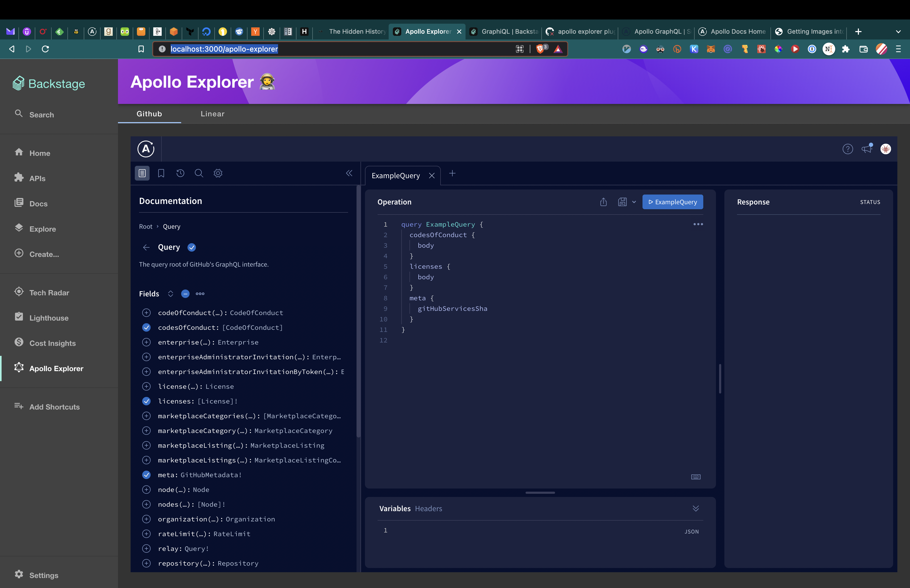This screenshot has height=588, width=910.
Task: Click the Variables JSON editor line one
Action: (x=535, y=530)
